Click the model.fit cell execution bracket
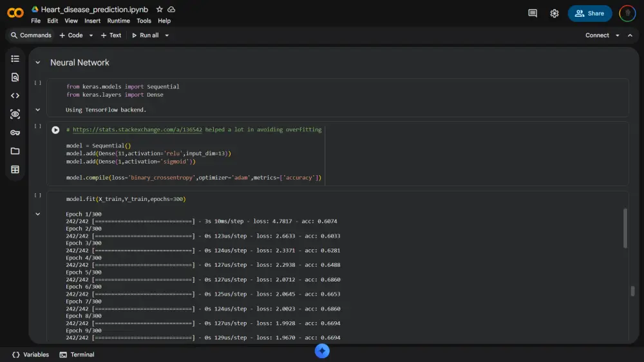This screenshot has height=362, width=644. [38, 196]
